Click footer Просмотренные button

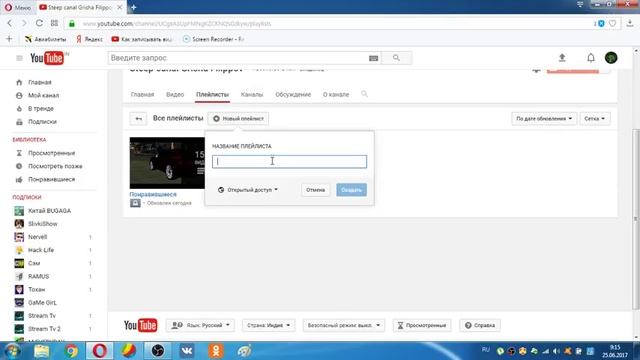point(422,325)
